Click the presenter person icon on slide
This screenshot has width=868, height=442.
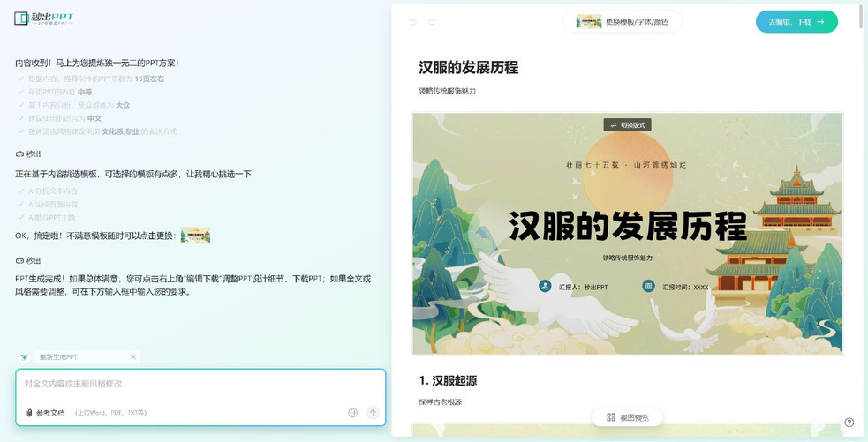(545, 287)
